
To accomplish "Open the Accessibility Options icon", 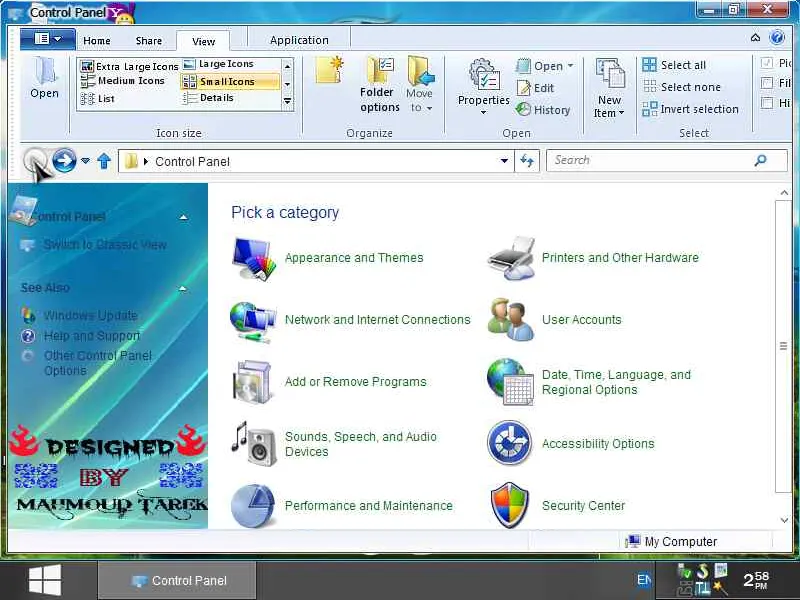I will click(509, 443).
